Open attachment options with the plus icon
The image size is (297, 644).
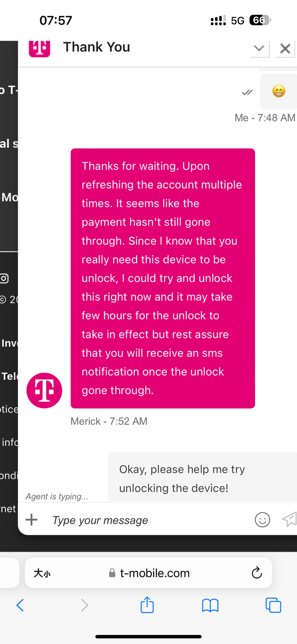32,519
